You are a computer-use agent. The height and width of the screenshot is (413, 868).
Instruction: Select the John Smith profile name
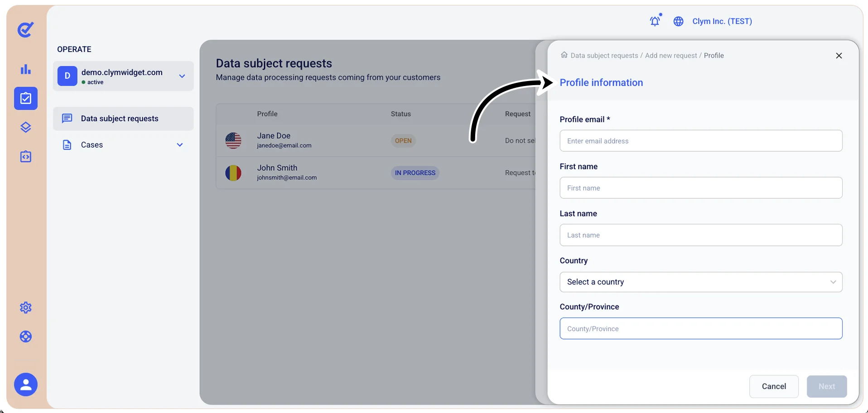click(x=277, y=168)
